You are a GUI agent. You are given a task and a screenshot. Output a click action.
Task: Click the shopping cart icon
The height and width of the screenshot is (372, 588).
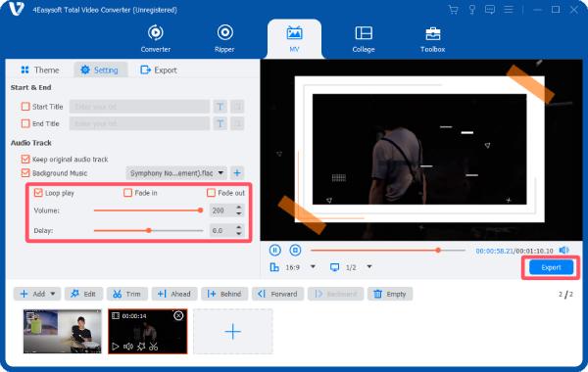coord(454,10)
